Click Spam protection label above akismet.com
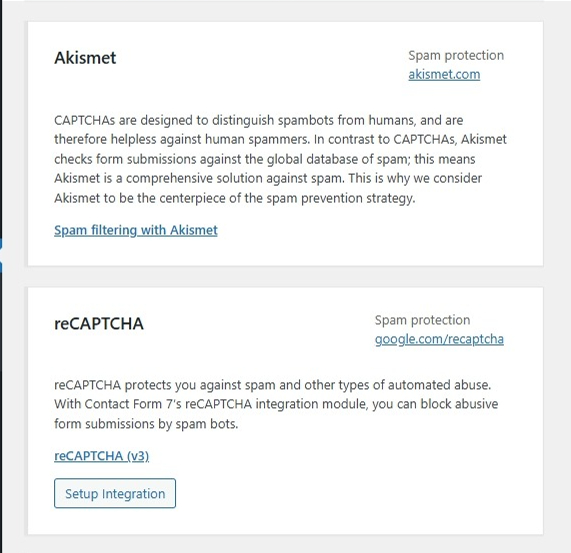The height and width of the screenshot is (553, 571). (x=456, y=55)
